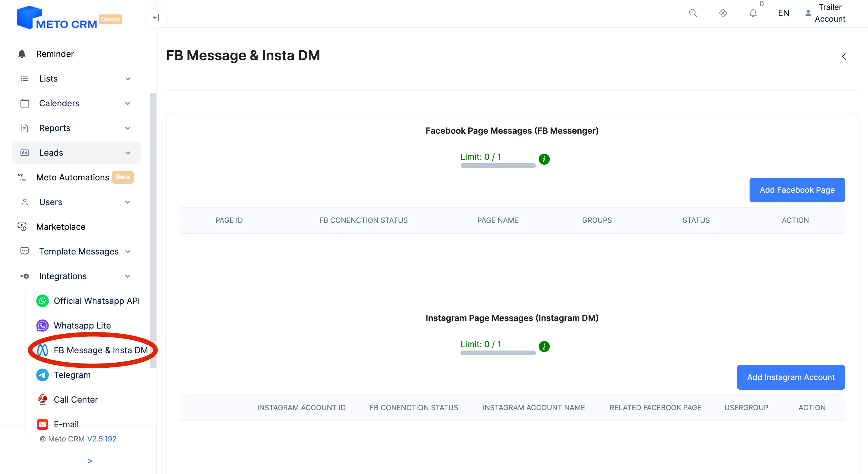
Task: Click the Users person icon
Action: 25,202
